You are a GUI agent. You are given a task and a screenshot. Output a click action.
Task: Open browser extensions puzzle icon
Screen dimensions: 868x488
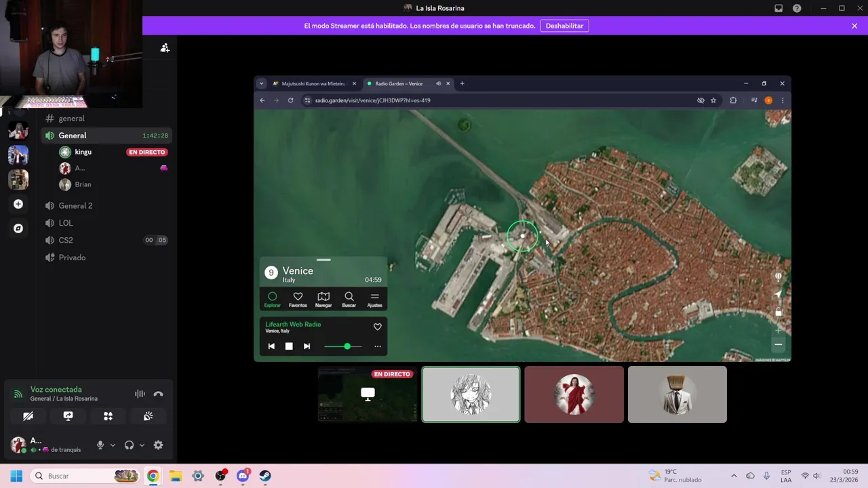tap(733, 100)
